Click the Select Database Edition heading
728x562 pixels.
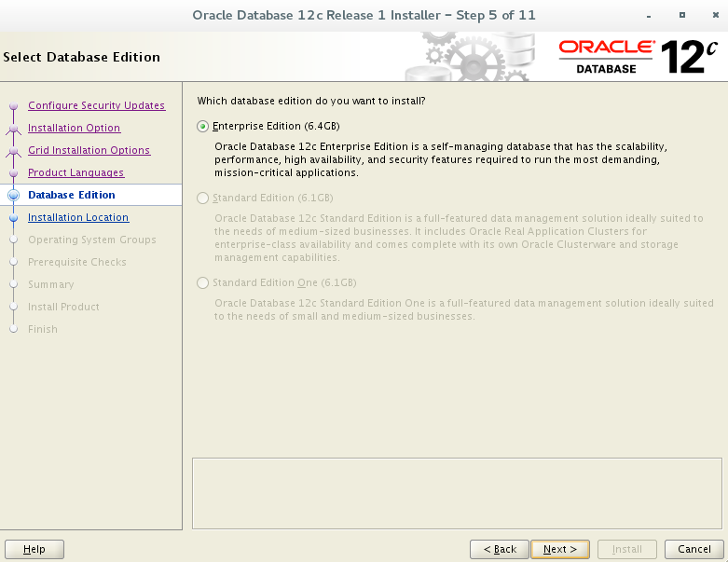pos(82,57)
